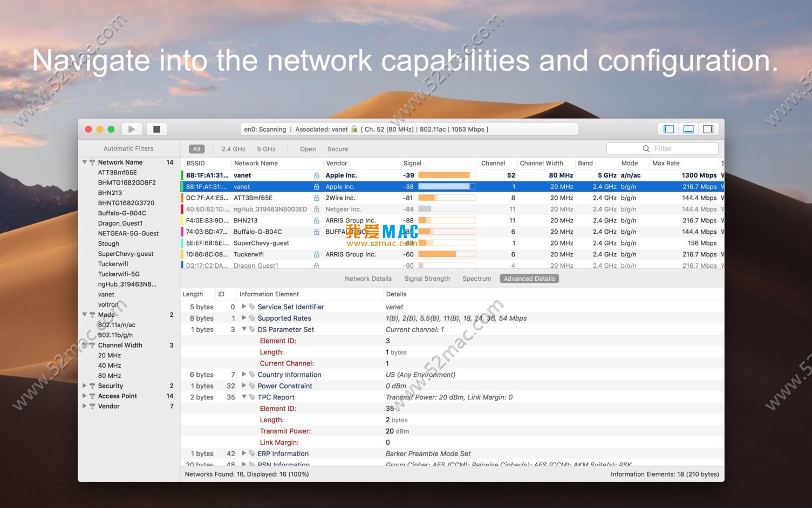Click the tag icon next to Country Information

tap(252, 375)
